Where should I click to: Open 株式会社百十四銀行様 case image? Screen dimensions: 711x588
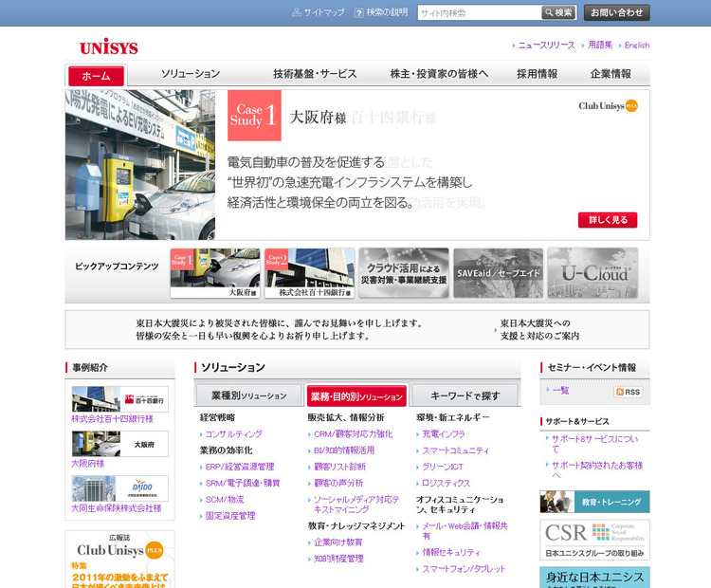click(x=120, y=399)
